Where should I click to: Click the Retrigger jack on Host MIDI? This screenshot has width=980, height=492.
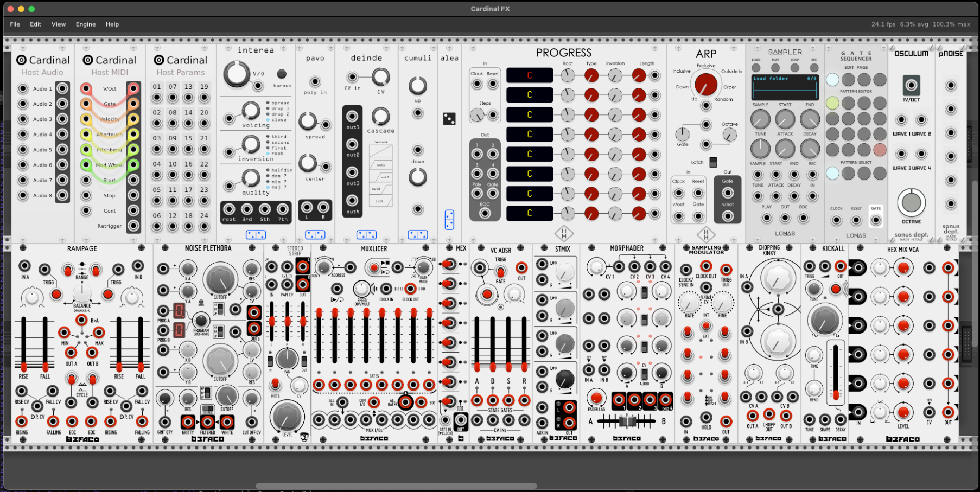pyautogui.click(x=133, y=226)
